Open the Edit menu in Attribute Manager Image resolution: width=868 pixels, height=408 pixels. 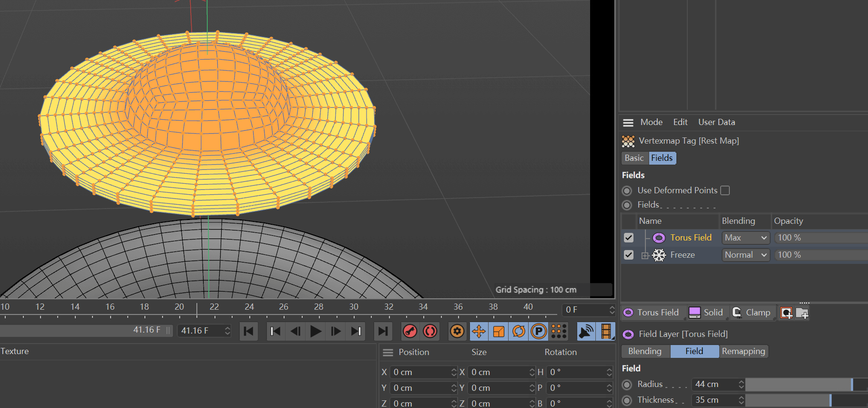[680, 122]
